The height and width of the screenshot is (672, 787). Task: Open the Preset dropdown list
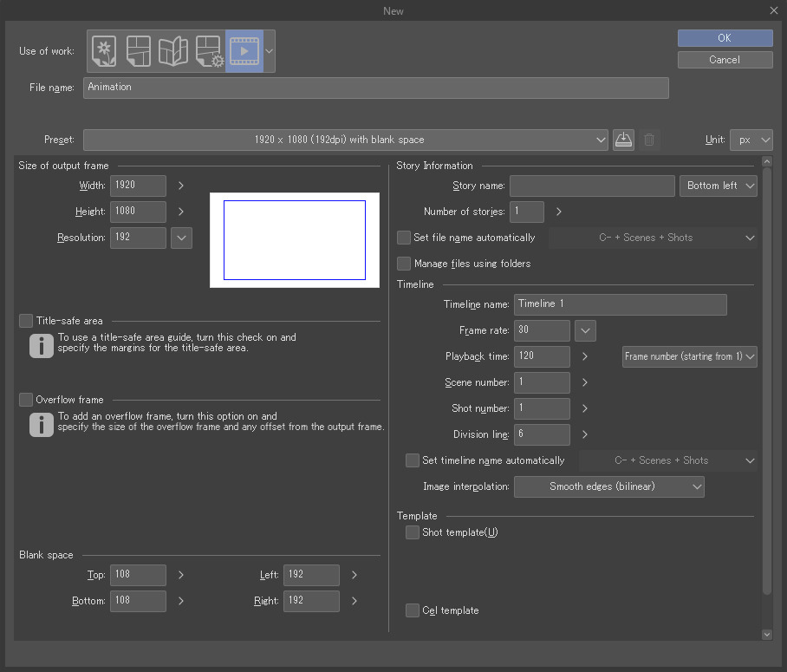tap(346, 140)
